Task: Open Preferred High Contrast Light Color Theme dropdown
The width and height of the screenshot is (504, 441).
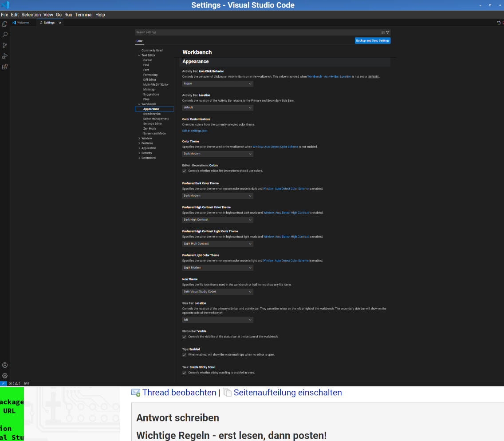Action: [217, 244]
